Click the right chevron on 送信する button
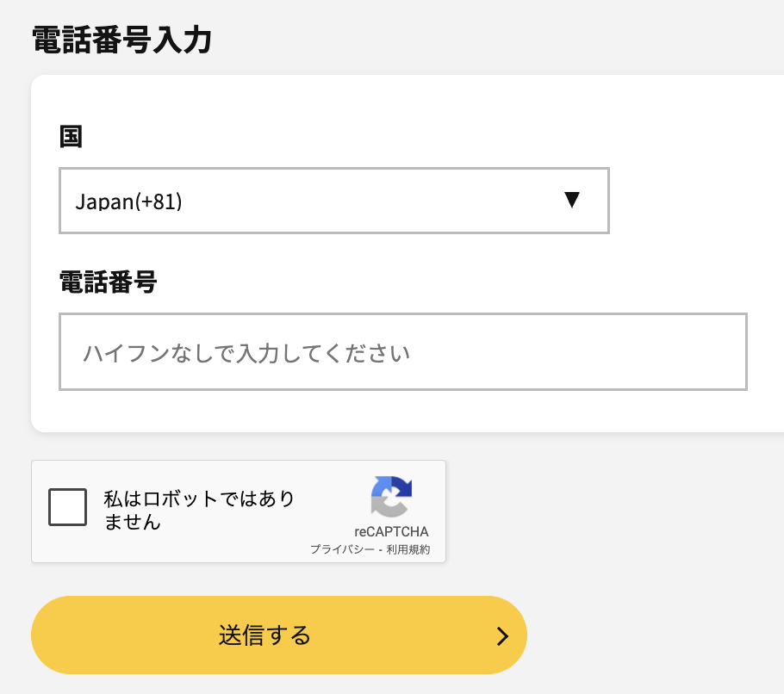Screen dimensions: 784x694 502,636
